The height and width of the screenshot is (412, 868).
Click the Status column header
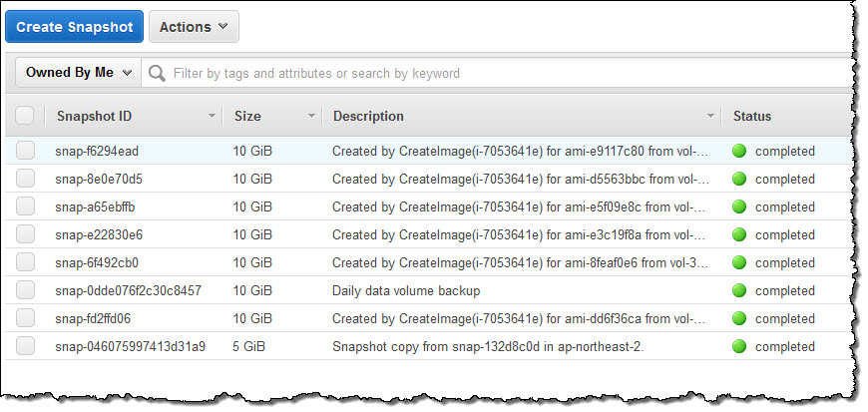tap(752, 117)
